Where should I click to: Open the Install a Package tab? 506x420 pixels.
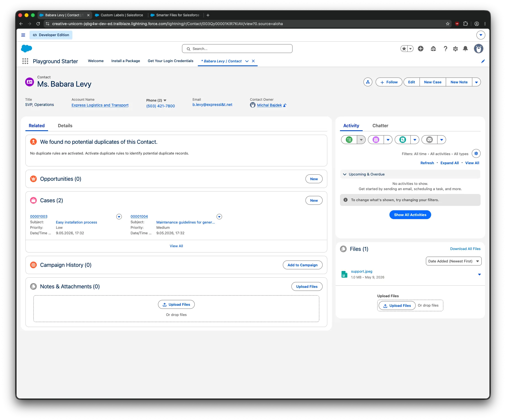coord(126,61)
